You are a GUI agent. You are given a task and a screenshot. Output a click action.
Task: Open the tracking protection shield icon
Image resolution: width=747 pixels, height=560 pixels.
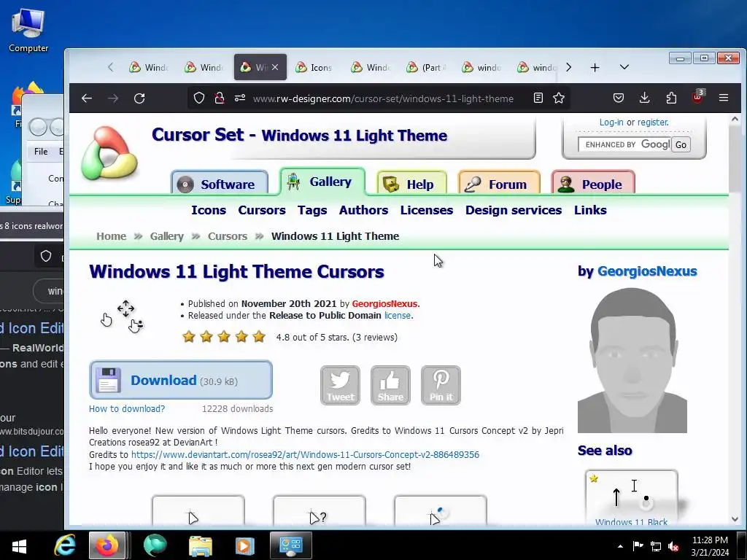199,98
